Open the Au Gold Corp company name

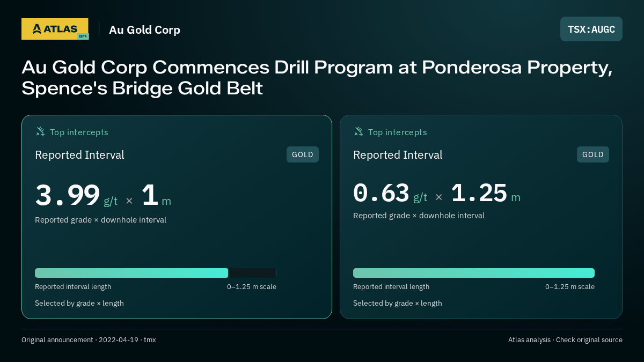click(x=144, y=29)
